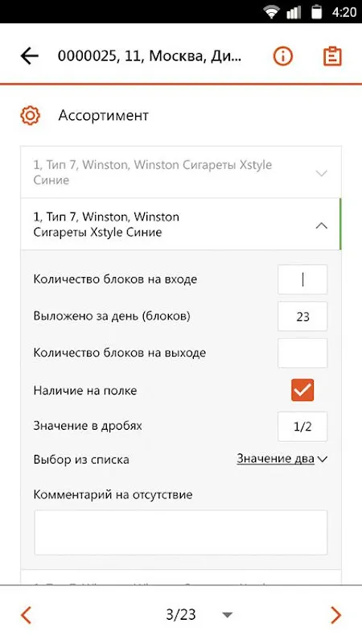362x644 pixels.
Task: Open the Значение два dropdown list
Action: click(282, 459)
